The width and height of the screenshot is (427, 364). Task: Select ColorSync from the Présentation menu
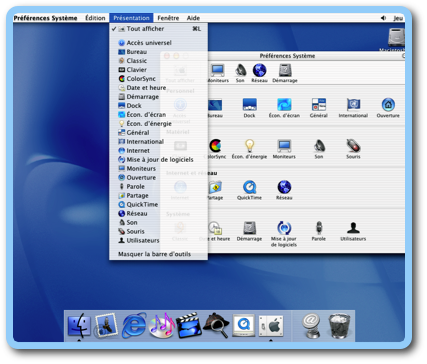coord(158,79)
